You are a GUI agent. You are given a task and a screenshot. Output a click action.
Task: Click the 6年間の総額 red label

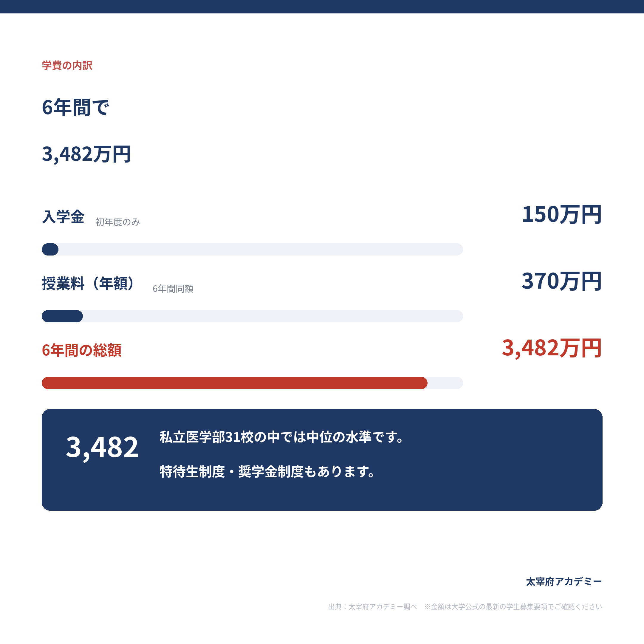tap(82, 350)
